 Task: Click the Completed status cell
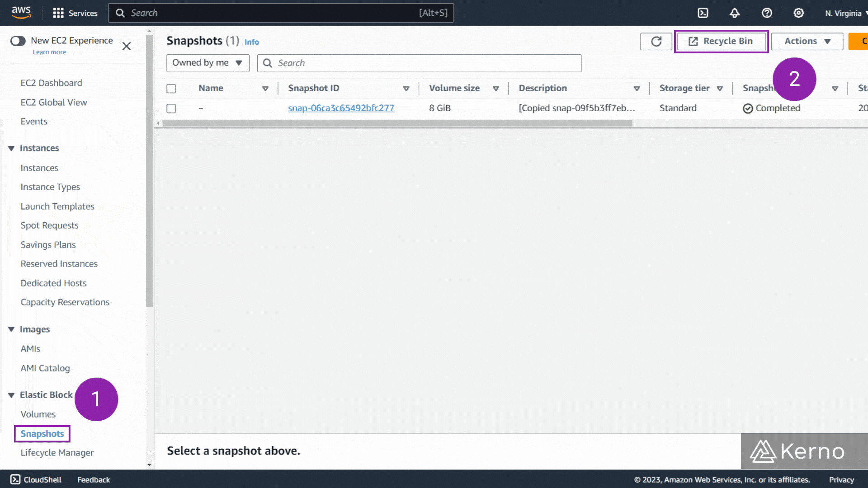point(771,108)
